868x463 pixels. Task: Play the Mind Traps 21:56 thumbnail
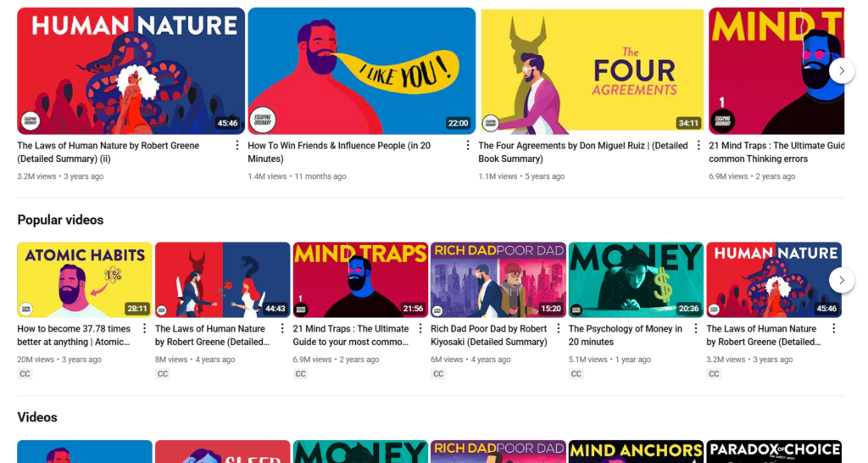[360, 280]
